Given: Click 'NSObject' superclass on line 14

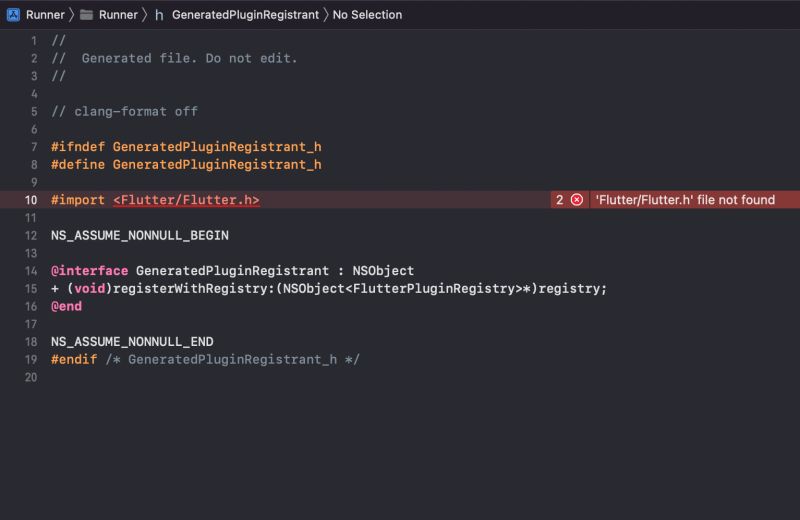Looking at the screenshot, I should [383, 271].
